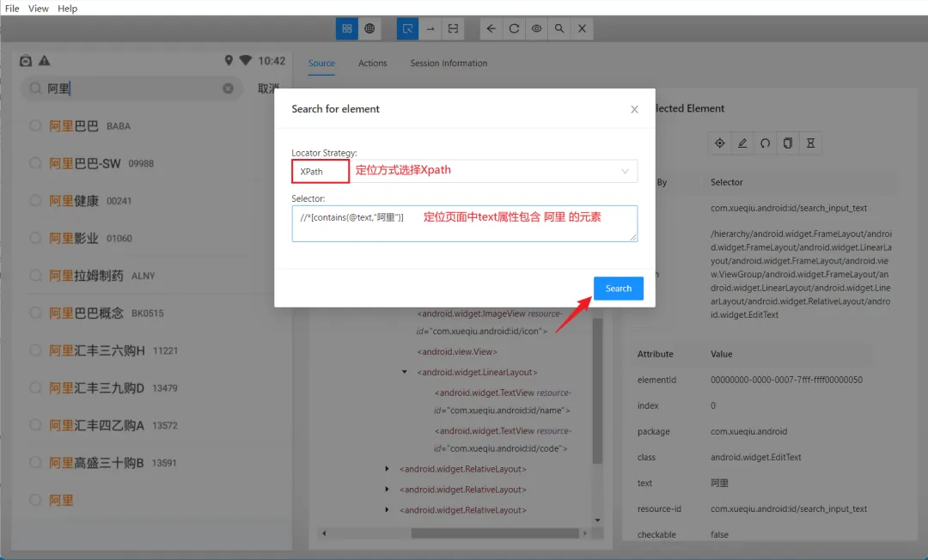Expand the second android.widget.RelativeLayout node
The width and height of the screenshot is (928, 560).
tap(387, 490)
